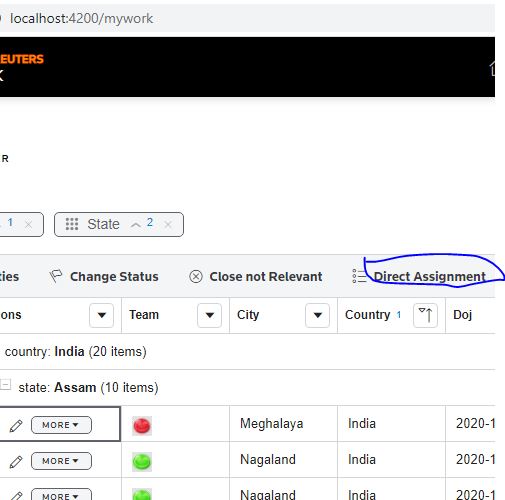This screenshot has height=500, width=505.
Task: Select Direct Assignment toolbar action
Action: 430,277
